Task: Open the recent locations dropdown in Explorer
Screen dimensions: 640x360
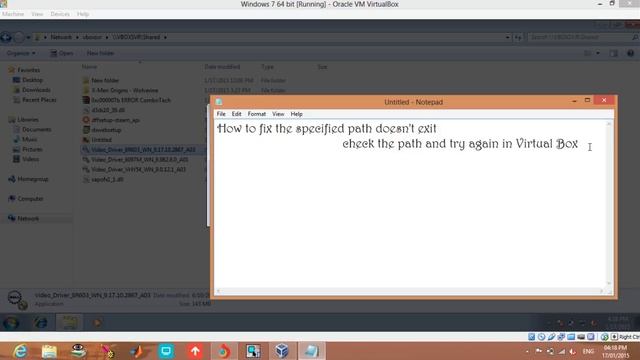Action: click(x=28, y=38)
